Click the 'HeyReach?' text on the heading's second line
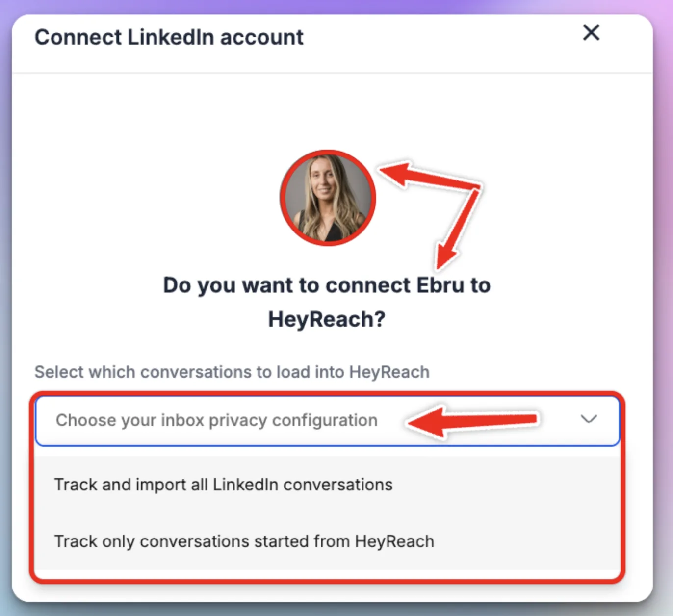The width and height of the screenshot is (673, 616). (x=327, y=320)
